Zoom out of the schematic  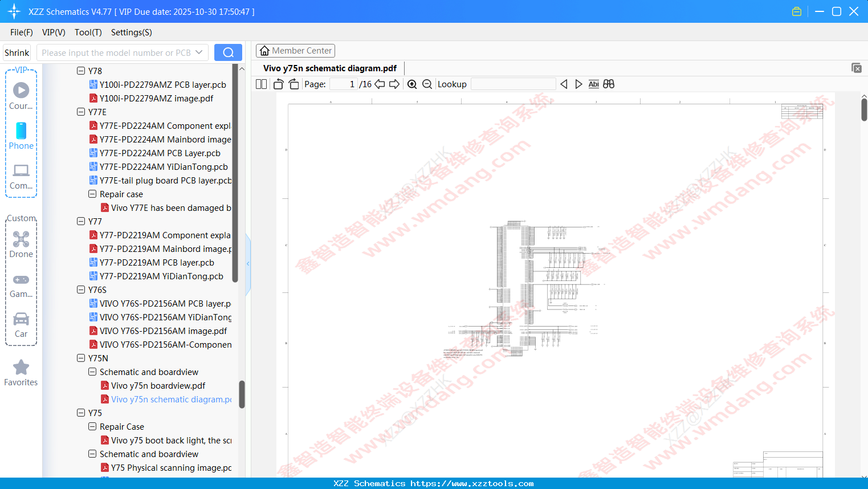click(x=427, y=84)
